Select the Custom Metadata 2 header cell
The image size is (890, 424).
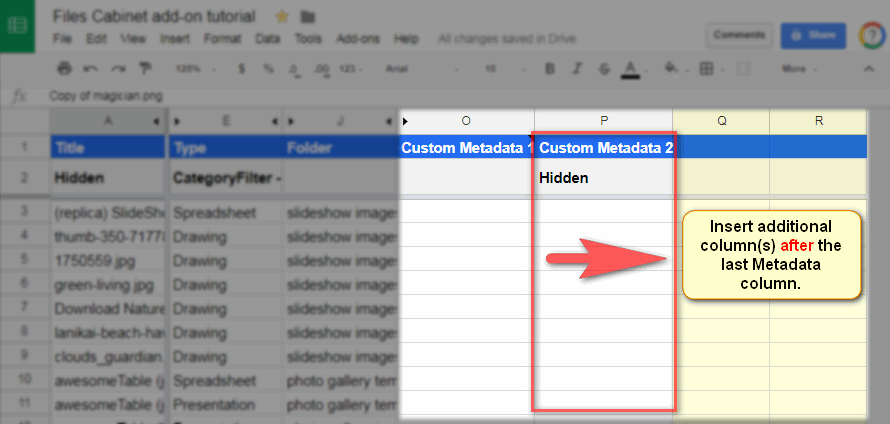(604, 148)
